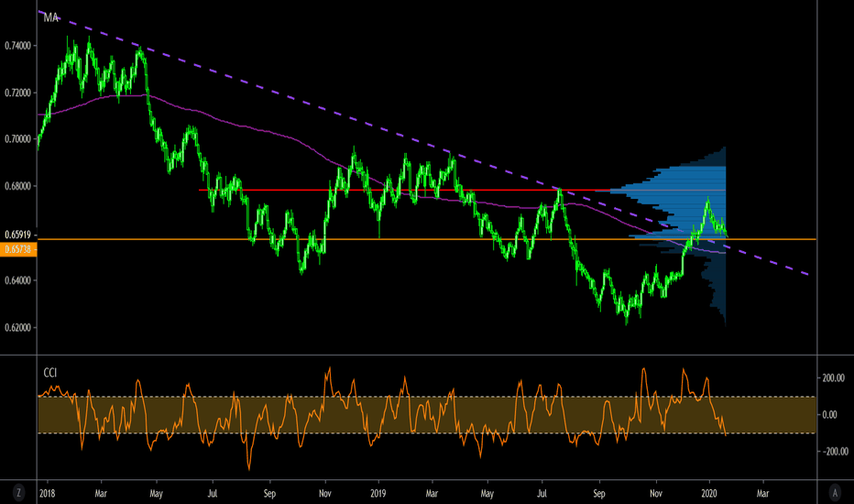Toggle auto scale with the A button
The width and height of the screenshot is (854, 504).
(833, 491)
